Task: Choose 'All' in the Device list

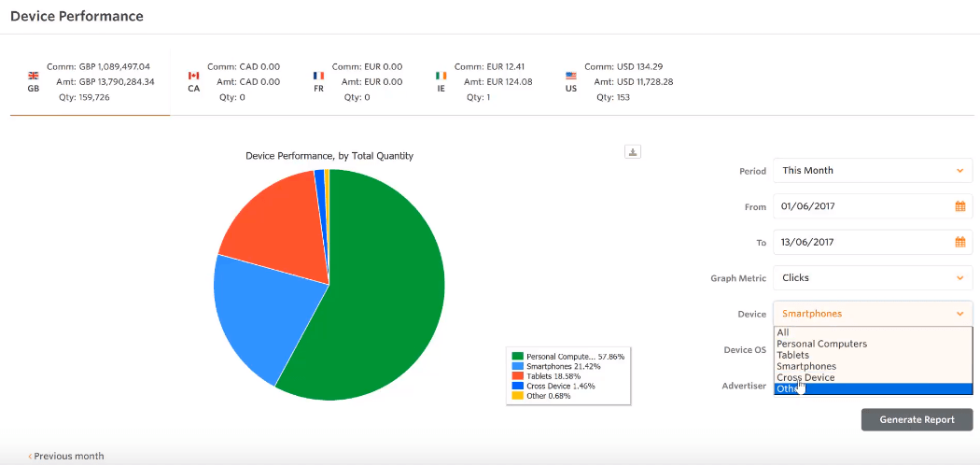Action: [783, 332]
